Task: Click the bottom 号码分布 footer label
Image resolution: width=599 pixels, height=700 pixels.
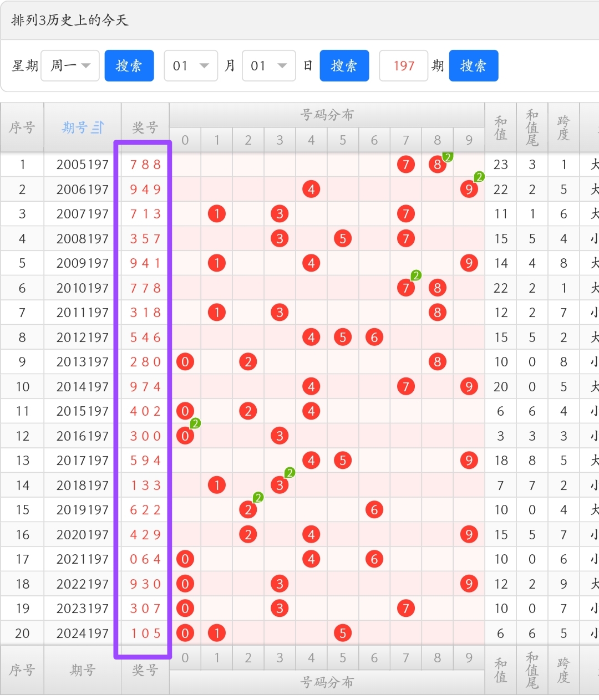Action: click(x=327, y=682)
